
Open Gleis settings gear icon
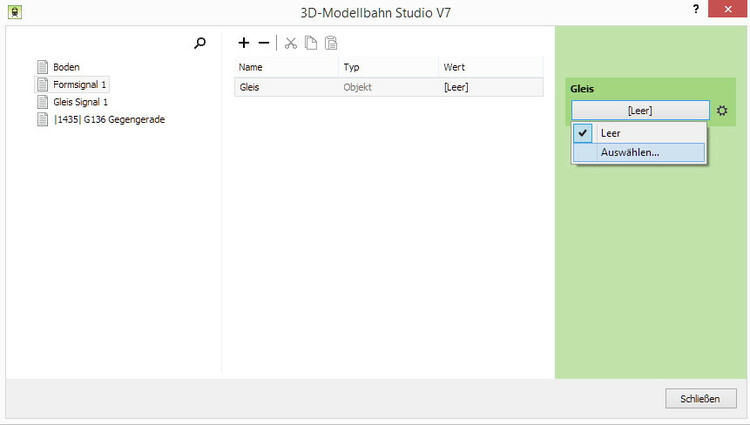point(722,111)
